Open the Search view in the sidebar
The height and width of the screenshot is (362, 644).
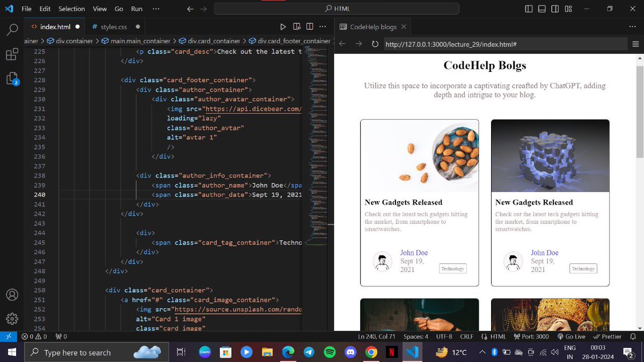(x=12, y=30)
